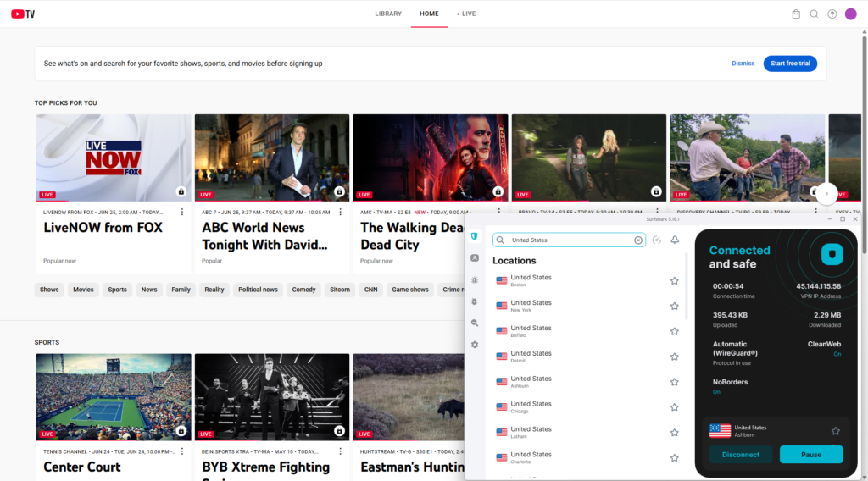Open more options for Center Court
868x481 pixels.
182,451
